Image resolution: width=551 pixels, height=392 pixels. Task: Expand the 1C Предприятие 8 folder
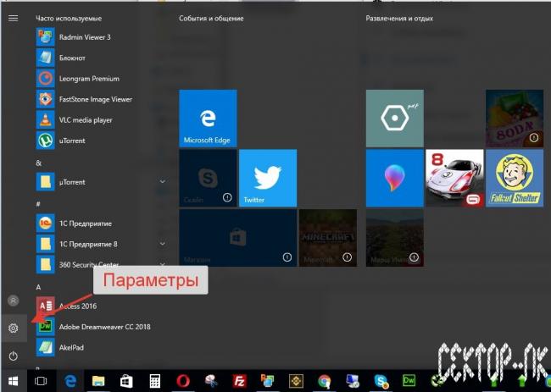(x=161, y=244)
